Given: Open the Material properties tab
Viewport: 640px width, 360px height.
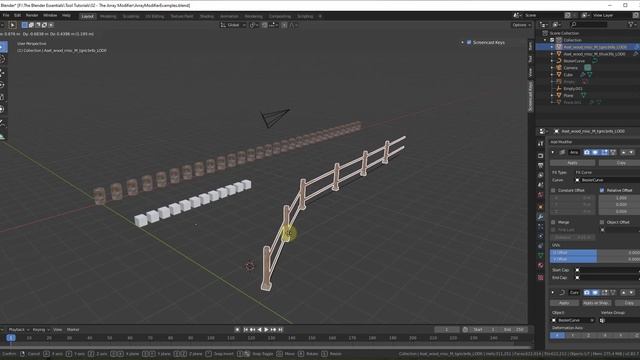Looking at the screenshot, I should (x=540, y=266).
